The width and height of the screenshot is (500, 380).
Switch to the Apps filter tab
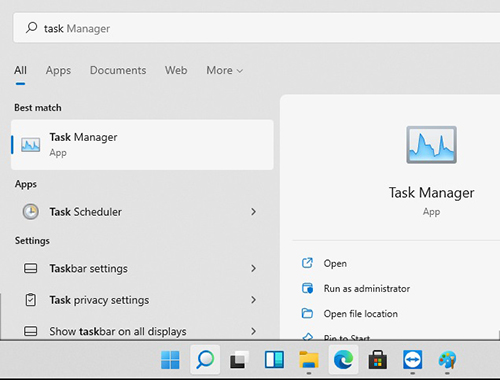58,70
